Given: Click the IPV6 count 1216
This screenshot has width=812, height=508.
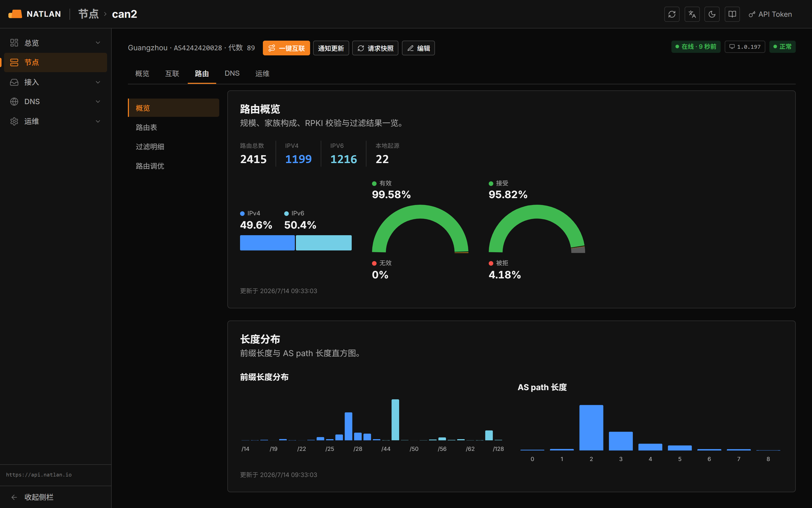Looking at the screenshot, I should click(344, 159).
